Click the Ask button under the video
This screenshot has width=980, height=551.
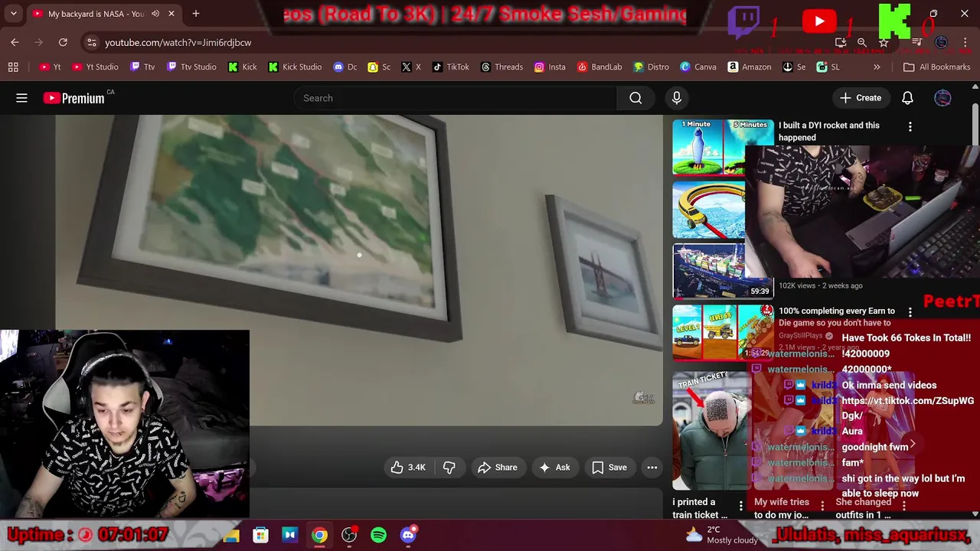click(x=554, y=468)
